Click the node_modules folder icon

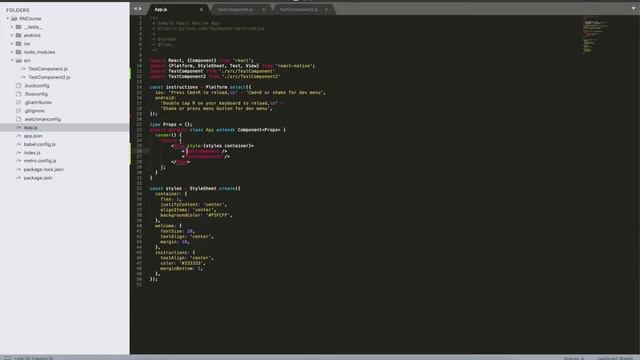point(18,52)
